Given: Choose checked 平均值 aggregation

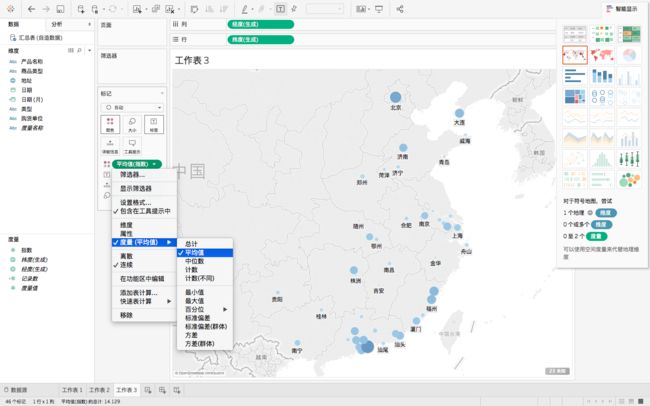Looking at the screenshot, I should click(x=205, y=253).
